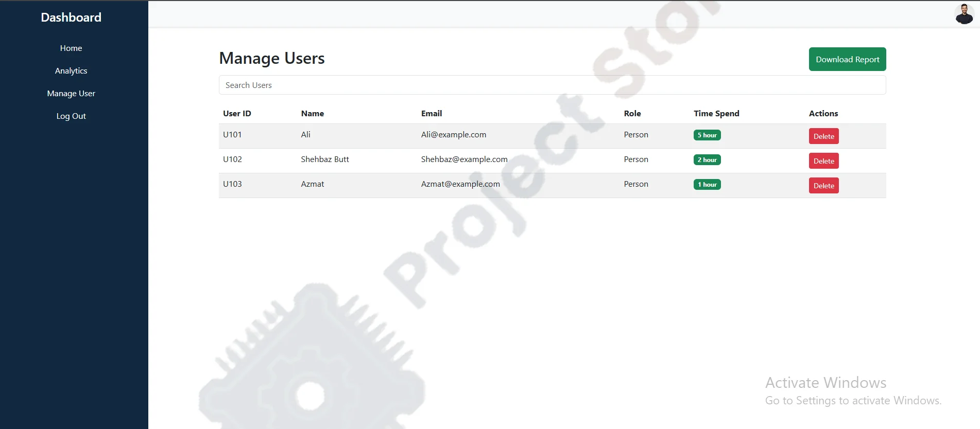Delete user U102 Shehbaz Butt
Viewport: 980px width, 429px height.
pyautogui.click(x=823, y=161)
